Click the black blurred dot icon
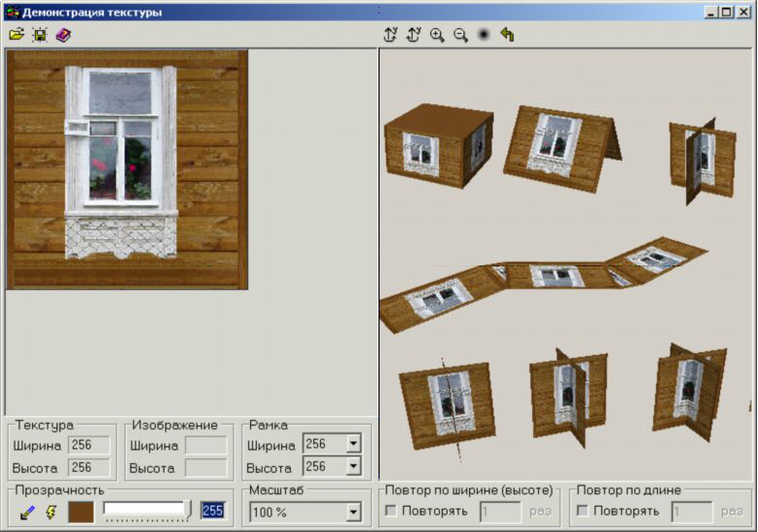 click(484, 34)
